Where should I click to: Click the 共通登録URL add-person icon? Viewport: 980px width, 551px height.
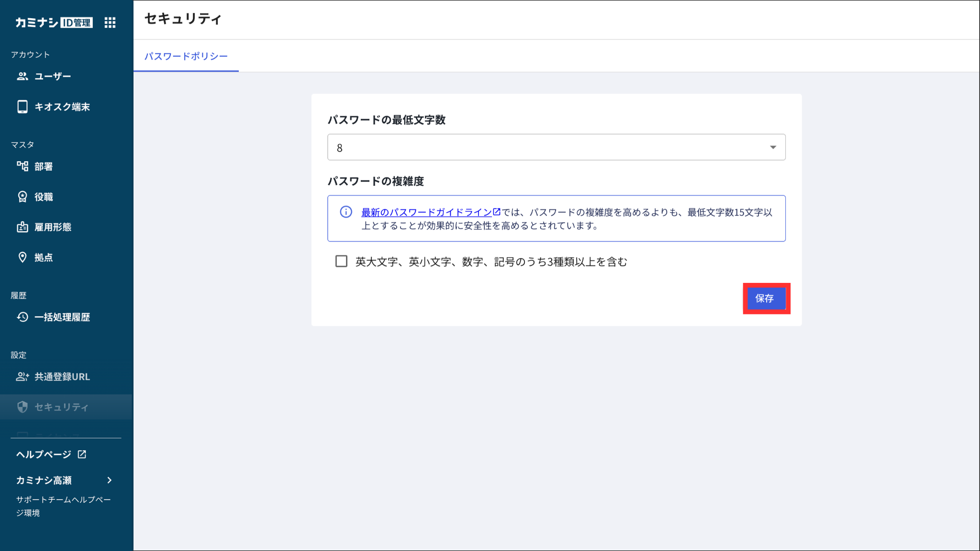tap(22, 377)
